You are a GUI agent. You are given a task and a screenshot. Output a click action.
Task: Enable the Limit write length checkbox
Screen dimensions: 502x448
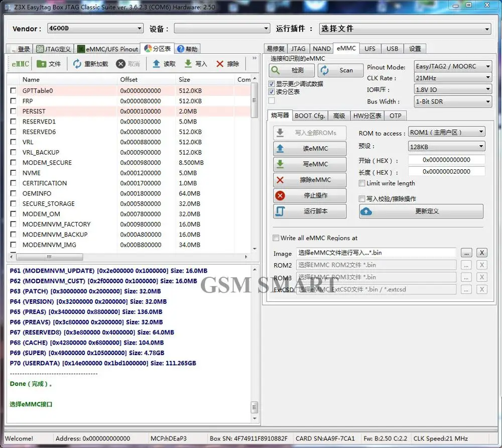coord(362,183)
